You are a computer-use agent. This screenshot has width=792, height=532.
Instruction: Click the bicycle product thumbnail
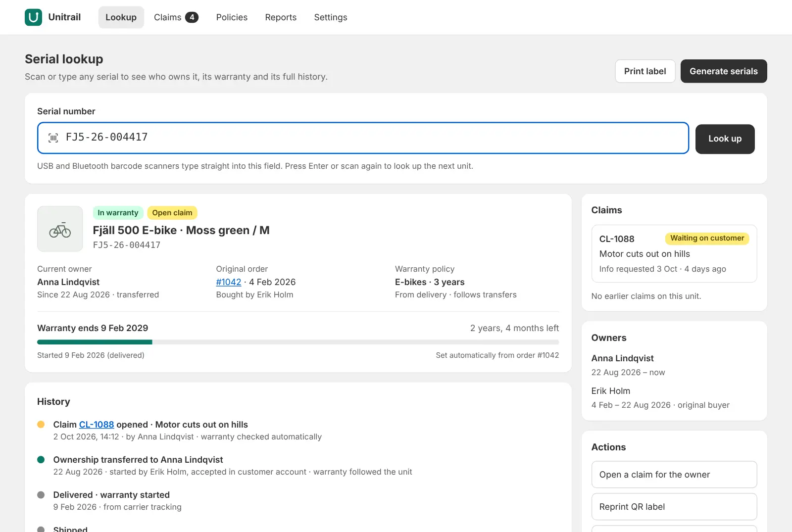[x=60, y=229]
